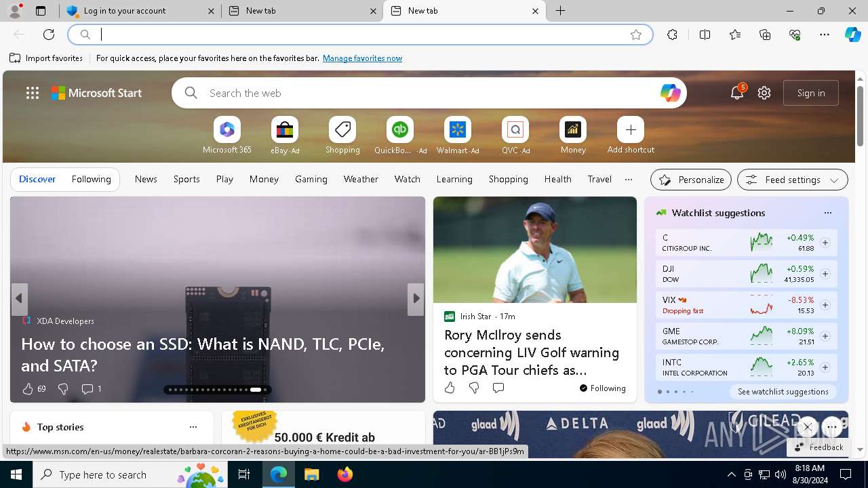The width and height of the screenshot is (868, 488).
Task: Open Edge Settings and more menu
Action: click(825, 35)
